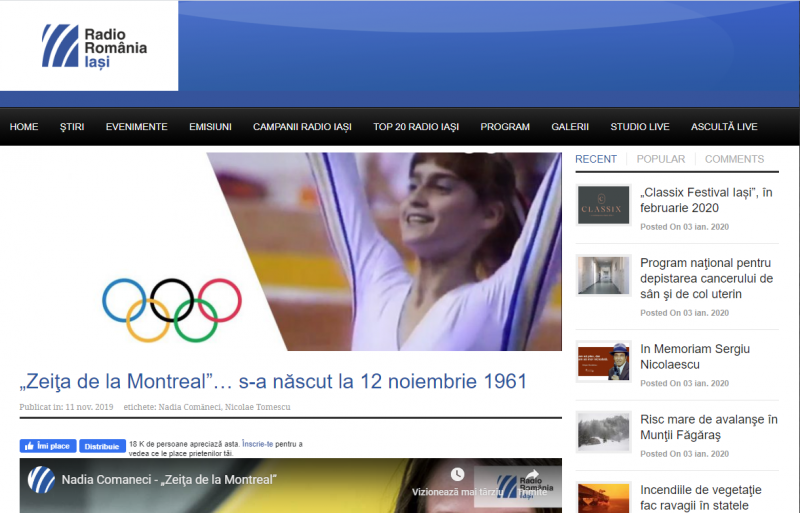Image resolution: width=800 pixels, height=513 pixels.
Task: Click ASCULTĂ LIVE in the navigation
Action: (x=724, y=127)
